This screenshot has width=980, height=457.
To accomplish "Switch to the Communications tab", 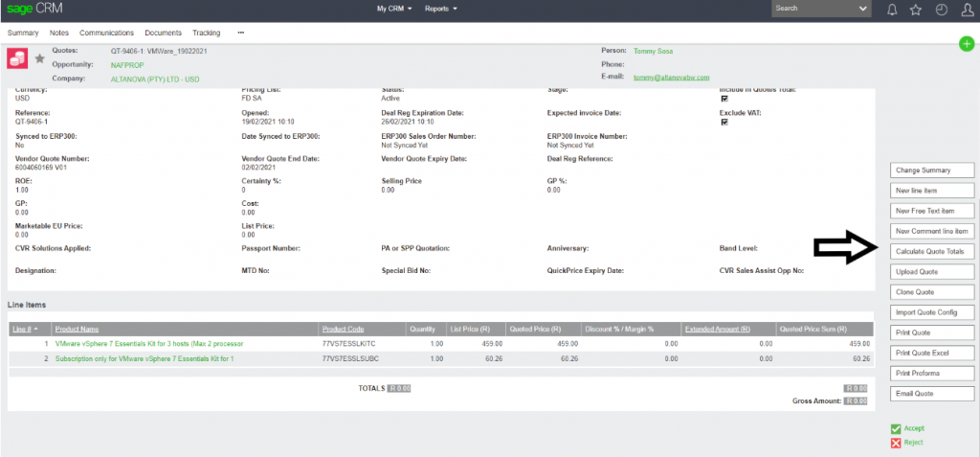I will [x=106, y=33].
